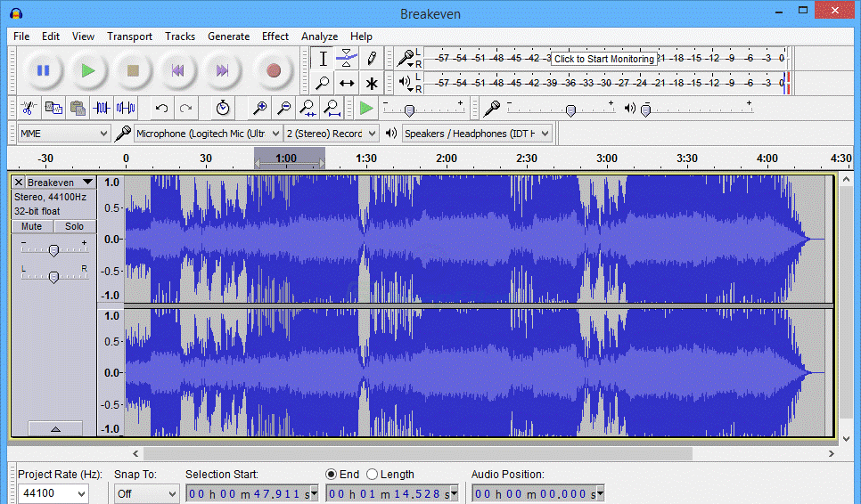
Task: Open the Speakers / Headphones output dropdown
Action: click(x=477, y=134)
